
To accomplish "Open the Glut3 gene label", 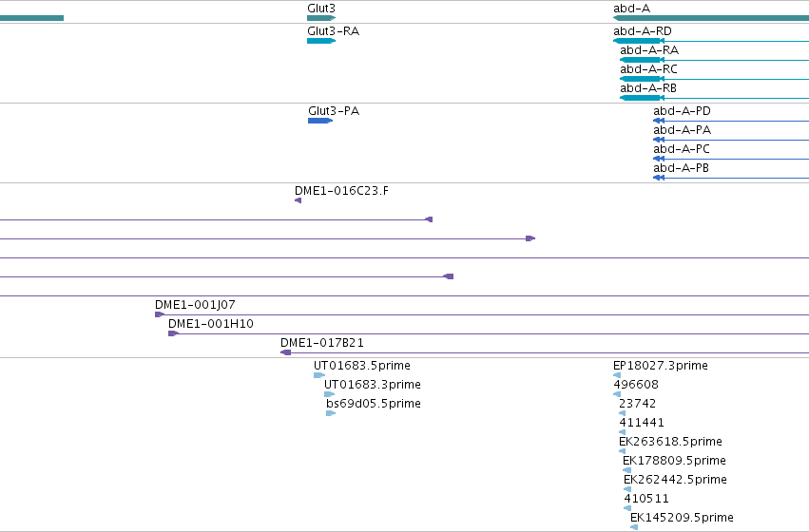I will click(x=321, y=9).
